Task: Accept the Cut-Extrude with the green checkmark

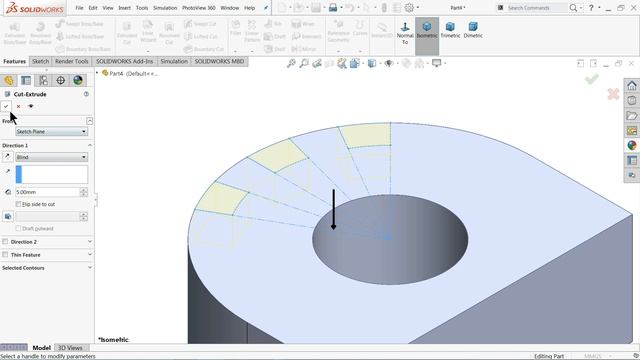Action: tap(6, 106)
